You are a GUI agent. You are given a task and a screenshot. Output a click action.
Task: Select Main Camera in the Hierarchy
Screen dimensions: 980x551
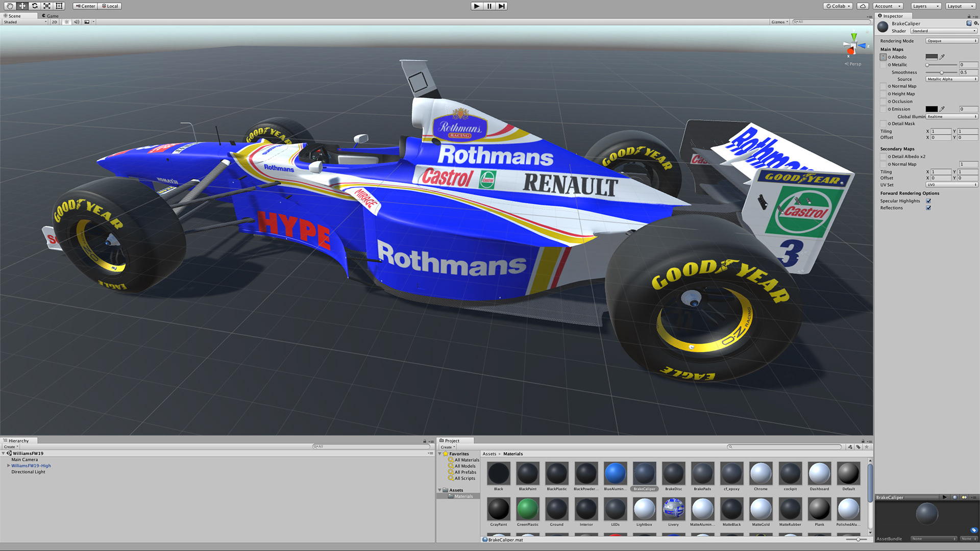(x=24, y=460)
